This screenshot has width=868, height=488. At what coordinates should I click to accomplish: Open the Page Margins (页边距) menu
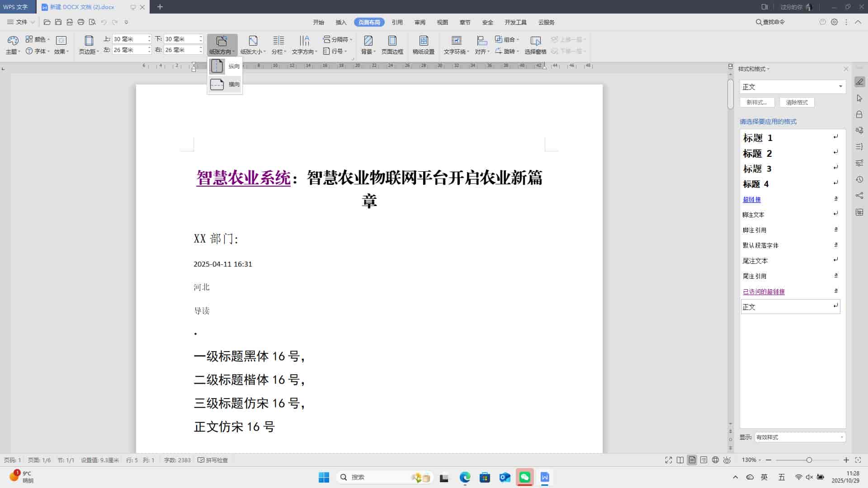click(89, 45)
